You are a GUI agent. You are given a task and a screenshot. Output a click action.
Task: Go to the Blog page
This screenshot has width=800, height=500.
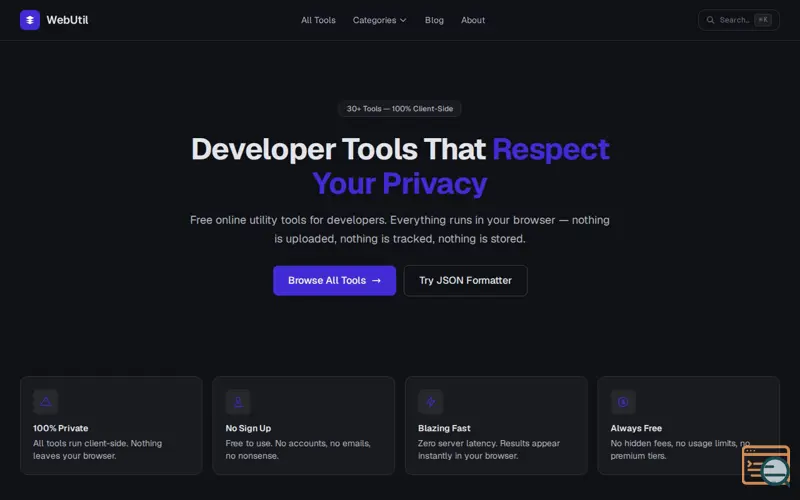click(434, 20)
